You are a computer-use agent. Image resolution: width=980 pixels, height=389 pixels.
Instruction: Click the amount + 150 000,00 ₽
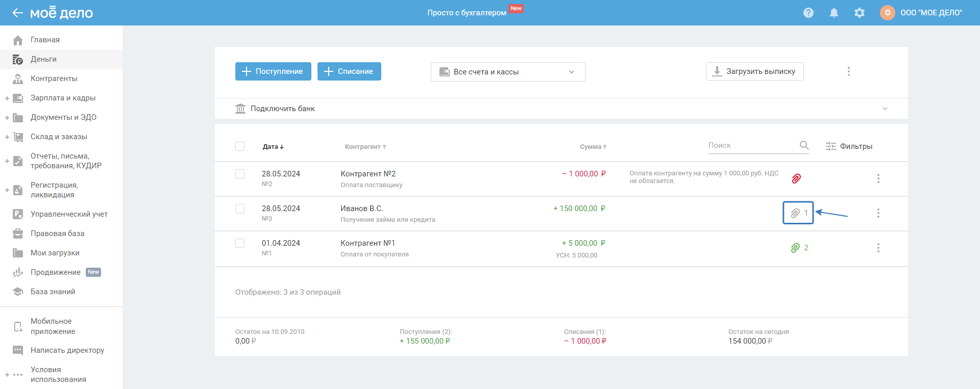(579, 209)
